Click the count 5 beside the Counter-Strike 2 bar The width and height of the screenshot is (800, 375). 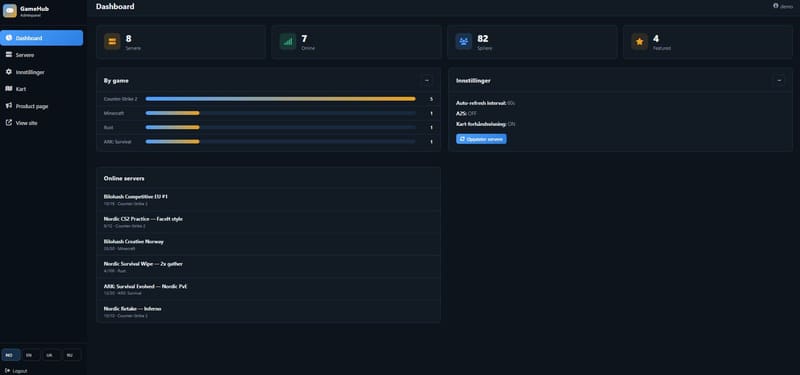pos(432,99)
